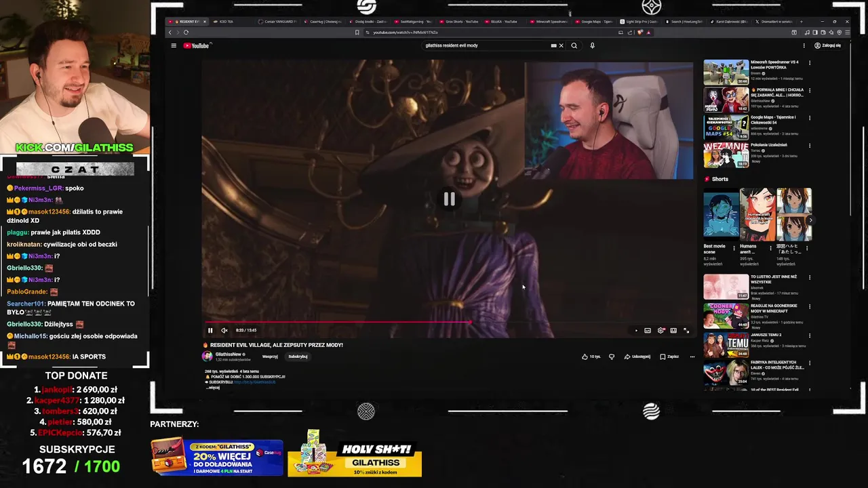The width and height of the screenshot is (868, 488).
Task: Switch to the Corsair VANGUARD tab
Action: (x=277, y=22)
